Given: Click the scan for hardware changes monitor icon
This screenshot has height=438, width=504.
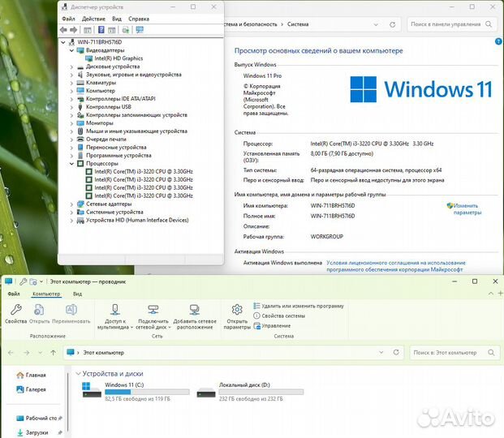Looking at the screenshot, I should [140, 30].
